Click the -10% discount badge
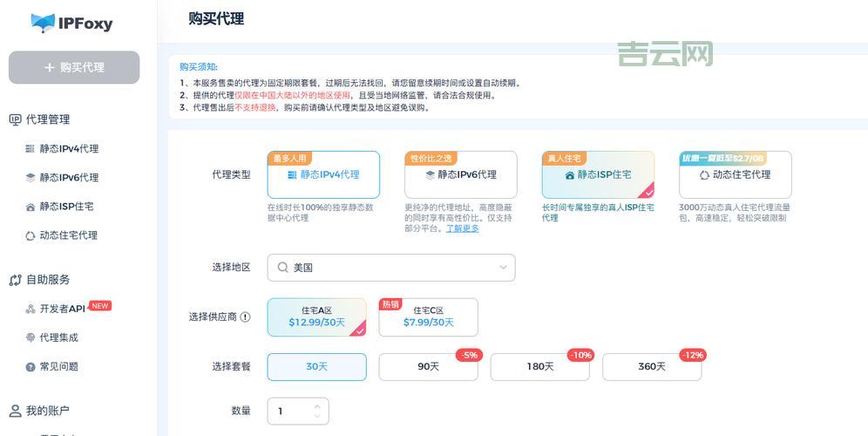 pos(581,355)
